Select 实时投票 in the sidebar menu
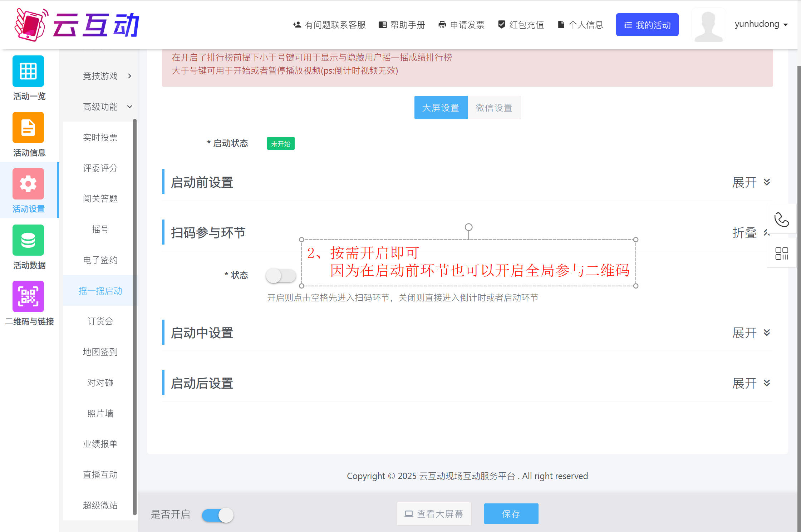The width and height of the screenshot is (801, 532). pos(100,137)
